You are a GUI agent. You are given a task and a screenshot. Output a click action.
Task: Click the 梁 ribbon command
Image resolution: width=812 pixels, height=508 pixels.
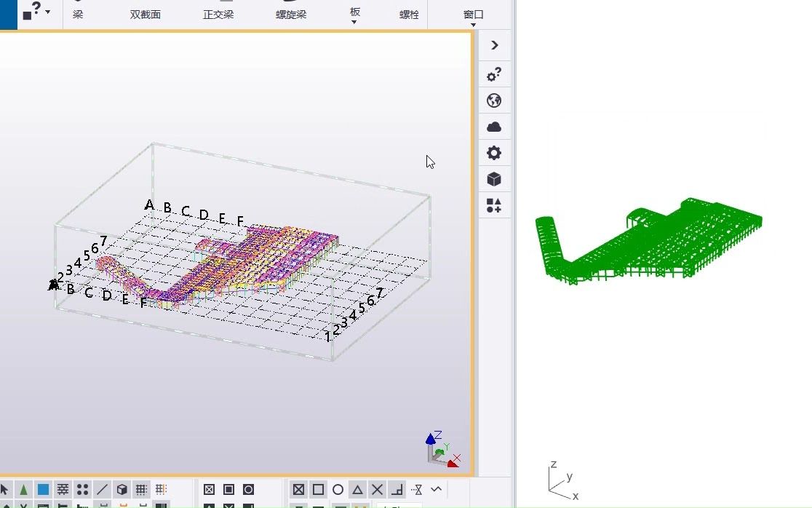pos(76,14)
